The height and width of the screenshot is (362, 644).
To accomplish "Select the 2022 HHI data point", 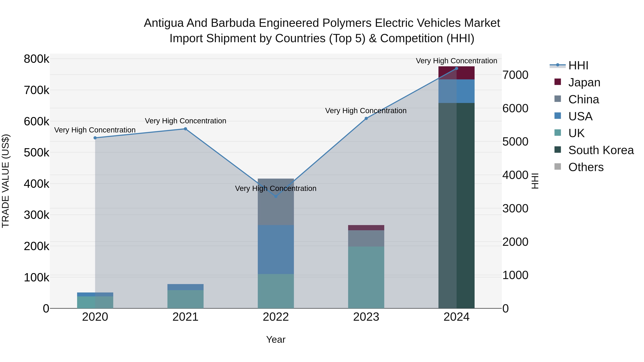I will click(x=276, y=196).
